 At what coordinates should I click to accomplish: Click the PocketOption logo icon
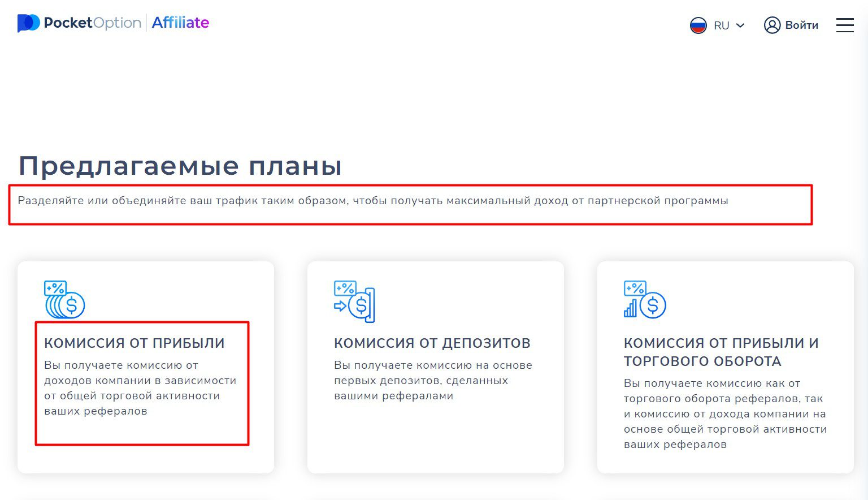click(x=28, y=23)
